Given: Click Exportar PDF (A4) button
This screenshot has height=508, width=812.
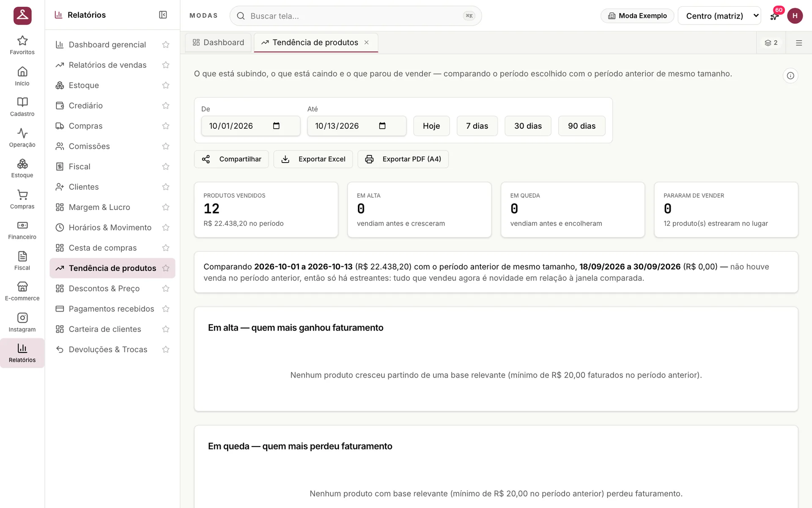Looking at the screenshot, I should click(403, 159).
